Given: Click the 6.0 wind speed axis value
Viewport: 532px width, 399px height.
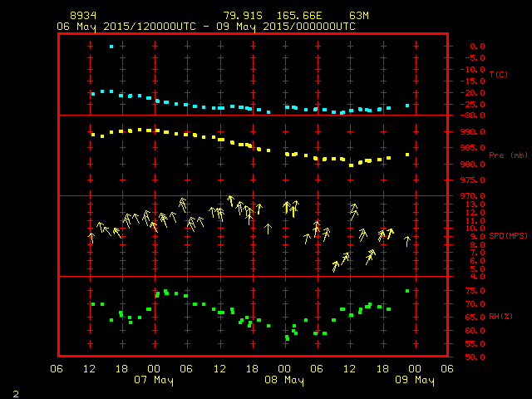Looking at the screenshot, I should (x=477, y=260).
